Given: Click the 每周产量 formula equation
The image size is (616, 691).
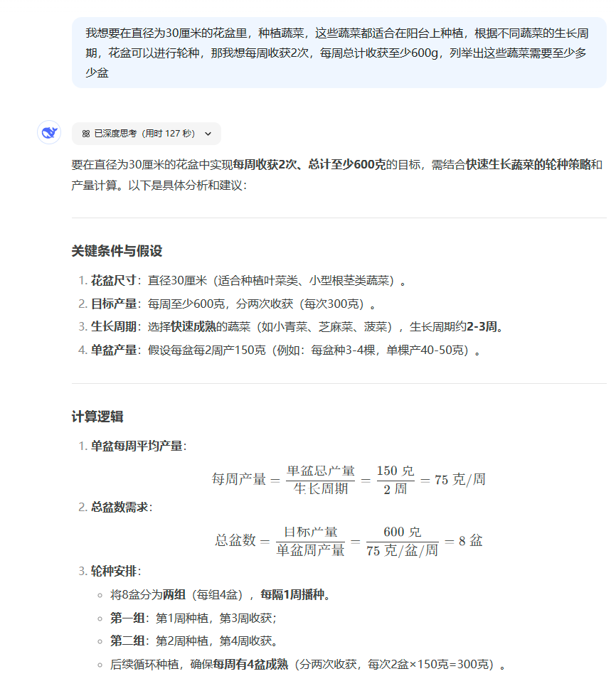Looking at the screenshot, I should (x=349, y=479).
